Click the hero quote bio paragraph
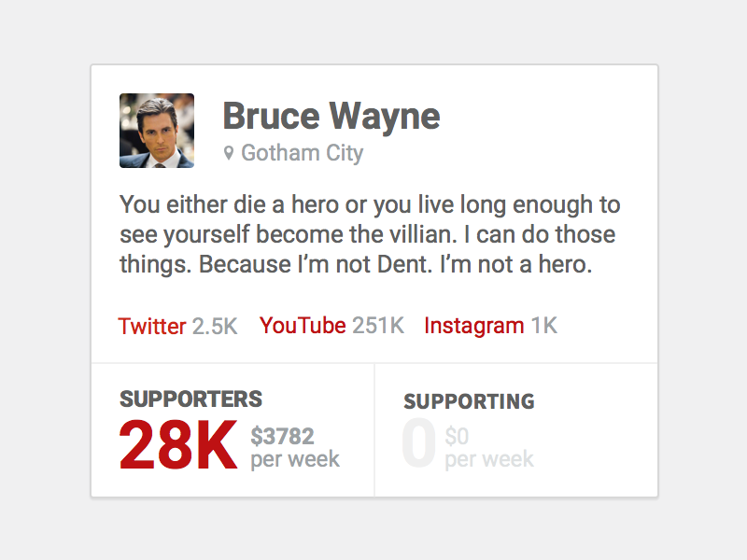This screenshot has height=560, width=747. pos(370,234)
